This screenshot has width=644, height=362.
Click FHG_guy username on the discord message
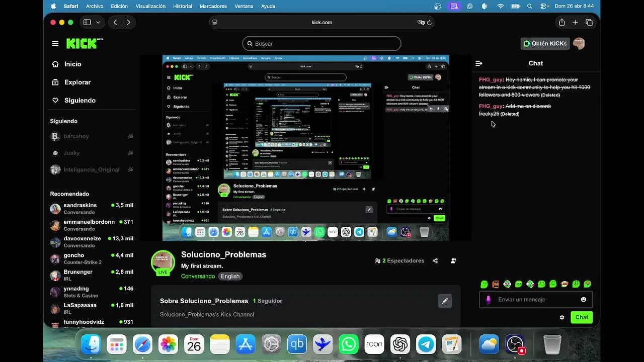[x=491, y=106]
